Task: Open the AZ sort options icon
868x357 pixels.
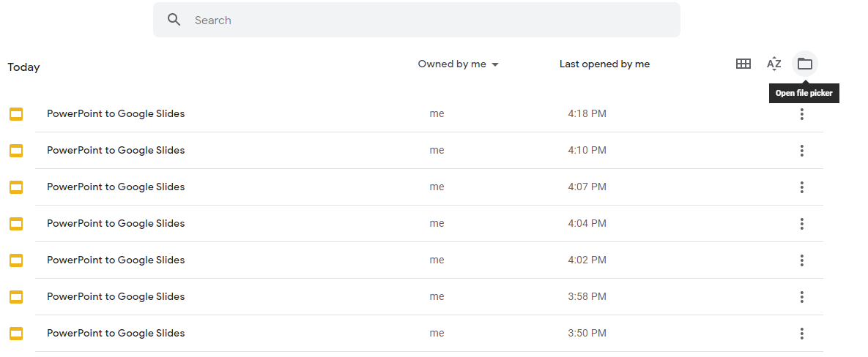Action: tap(774, 64)
